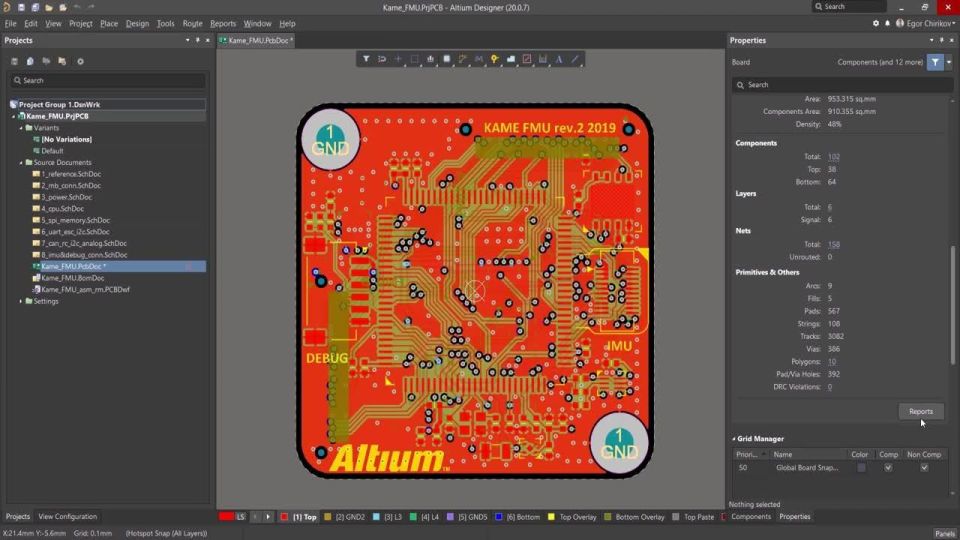Click the Nets total 158 link
Screen dimensions: 960x540
click(x=833, y=244)
